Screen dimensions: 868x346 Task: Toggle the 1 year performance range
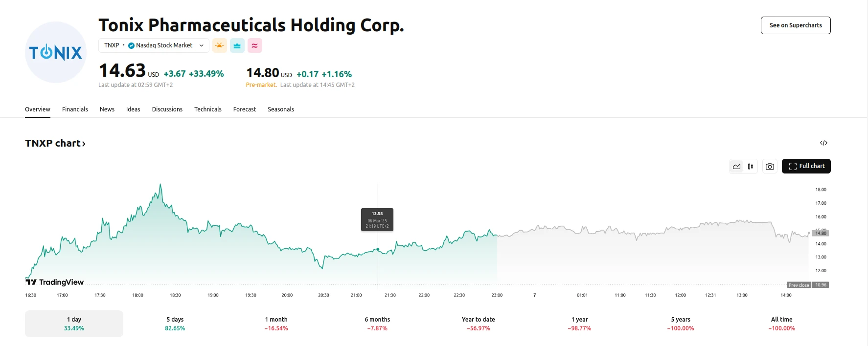(579, 323)
